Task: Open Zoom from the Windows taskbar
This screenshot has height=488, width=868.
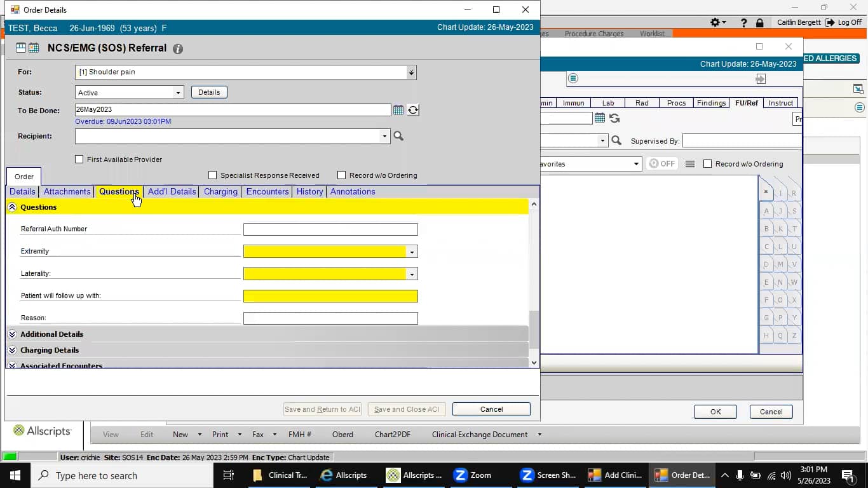Action: tap(472, 475)
